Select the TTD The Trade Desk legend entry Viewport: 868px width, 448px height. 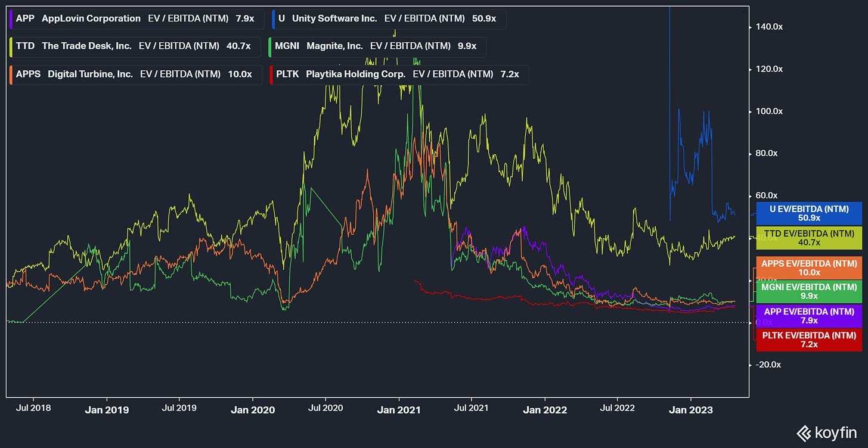coord(134,46)
